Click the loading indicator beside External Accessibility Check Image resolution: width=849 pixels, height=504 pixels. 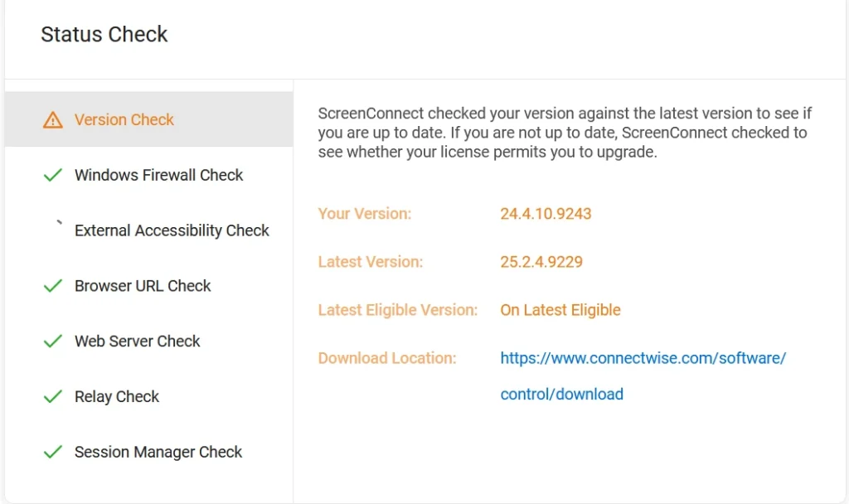click(57, 224)
